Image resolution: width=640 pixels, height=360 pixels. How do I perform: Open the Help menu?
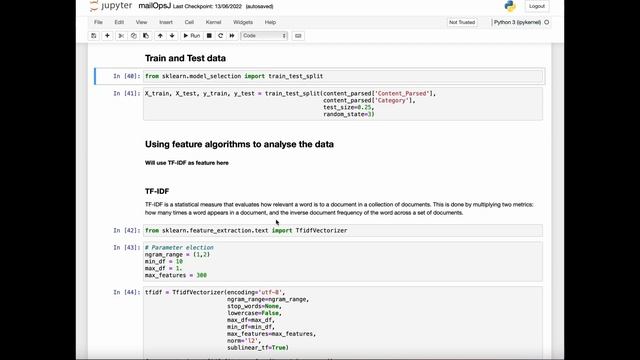(270, 22)
